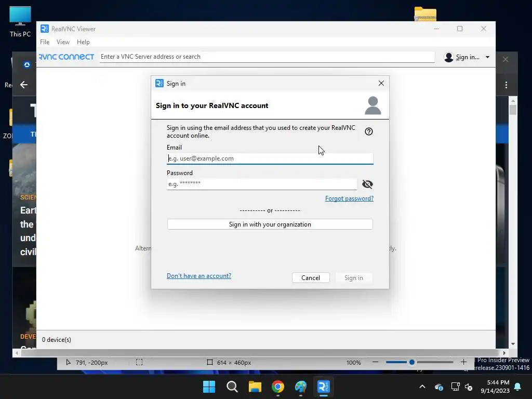Screen dimensions: 532x399
Task: Open the zipped folder desktop icon
Action: 425,14
